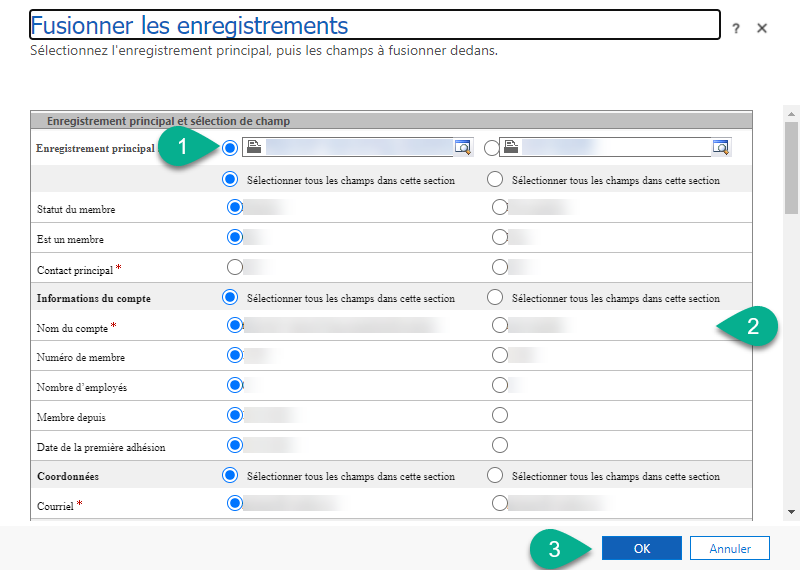Choose left value for Est un membre

(235, 237)
